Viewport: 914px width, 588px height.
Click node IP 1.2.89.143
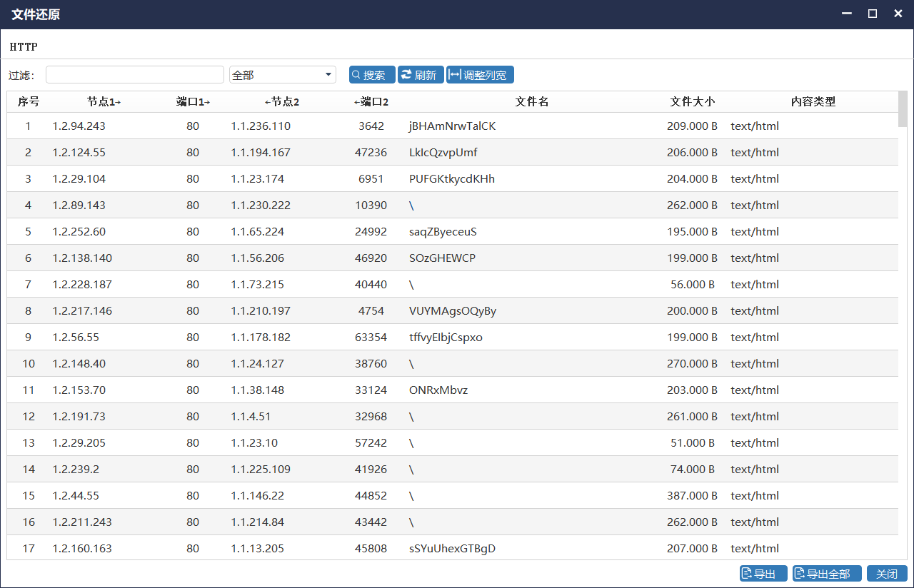79,206
